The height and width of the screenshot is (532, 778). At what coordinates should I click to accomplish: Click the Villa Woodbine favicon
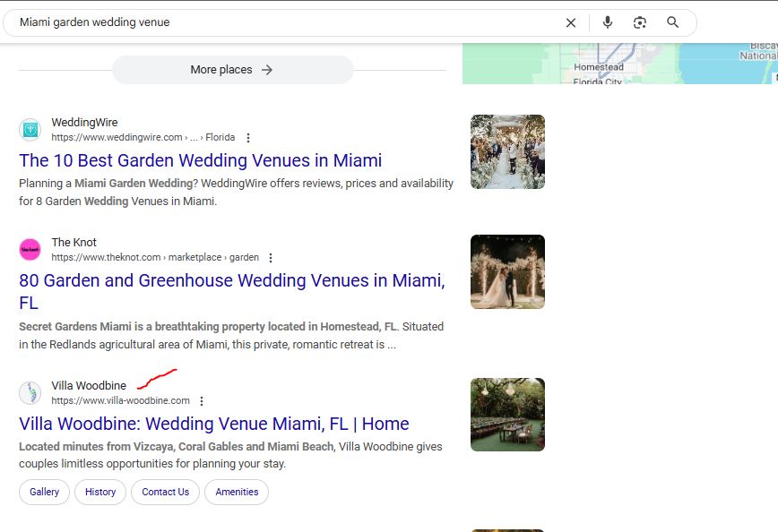30,393
